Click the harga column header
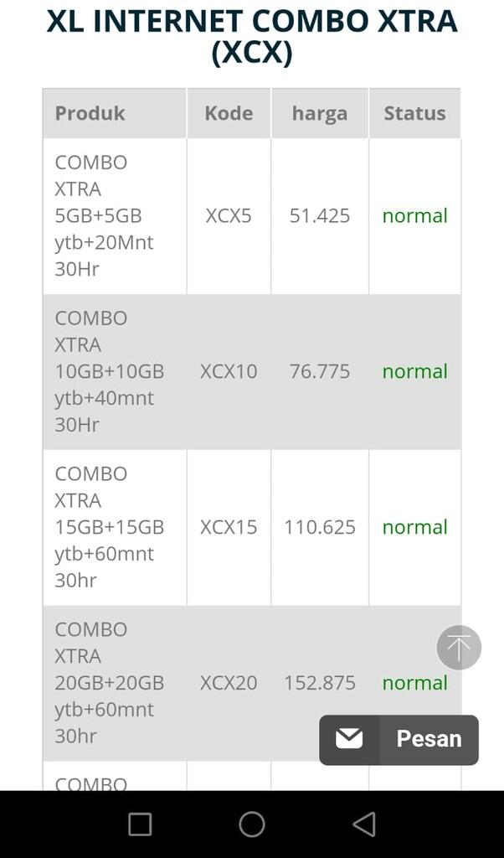504x858 pixels. (320, 113)
